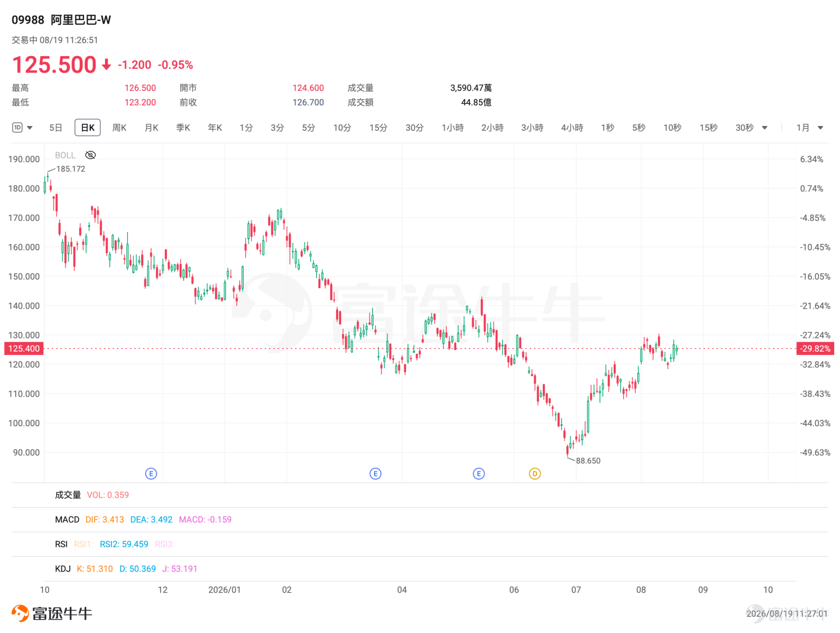Viewport: 840px width, 633px height.
Task: Click the RSI3 faded value
Action: coord(164,544)
